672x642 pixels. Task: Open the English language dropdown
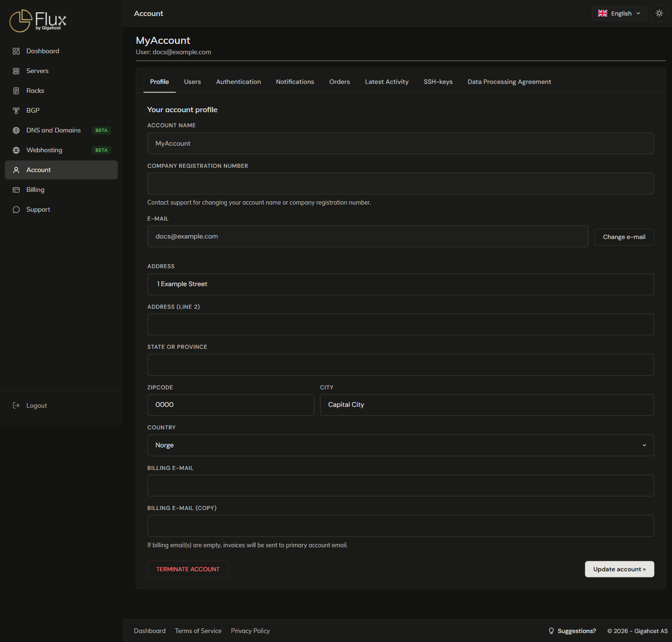(619, 13)
